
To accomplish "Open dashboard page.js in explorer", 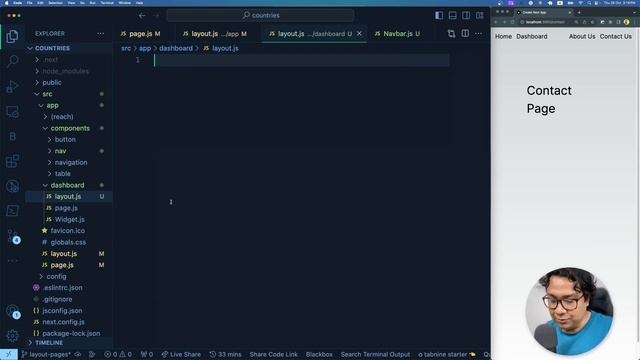I will point(66,208).
